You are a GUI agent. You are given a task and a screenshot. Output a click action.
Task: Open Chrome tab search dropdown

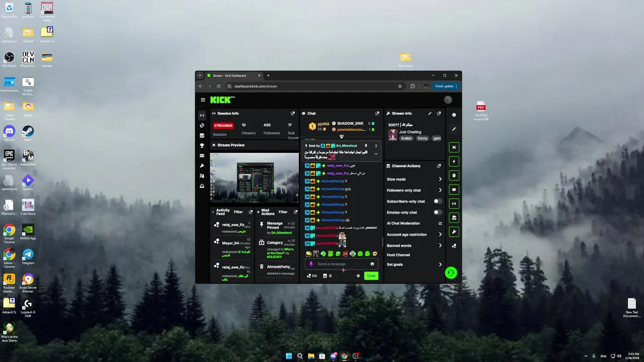pyautogui.click(x=200, y=75)
